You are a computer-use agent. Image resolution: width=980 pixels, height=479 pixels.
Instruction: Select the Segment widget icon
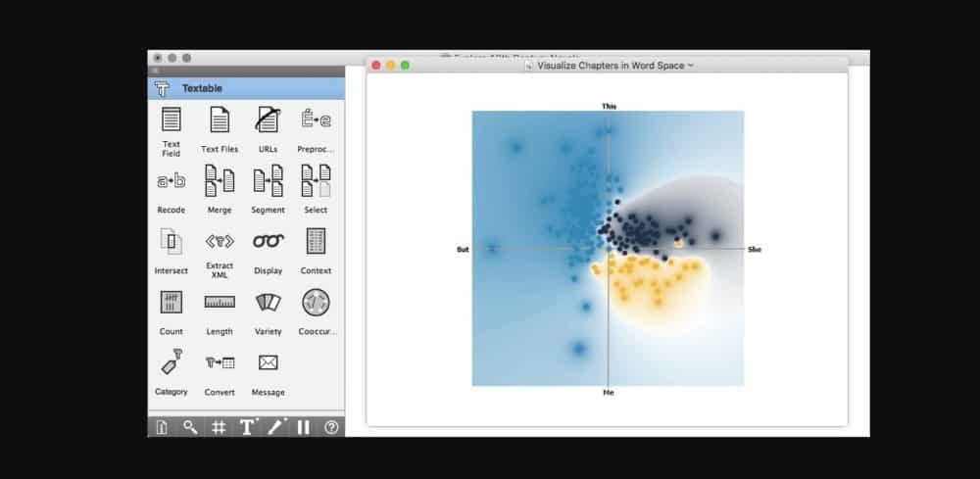268,181
